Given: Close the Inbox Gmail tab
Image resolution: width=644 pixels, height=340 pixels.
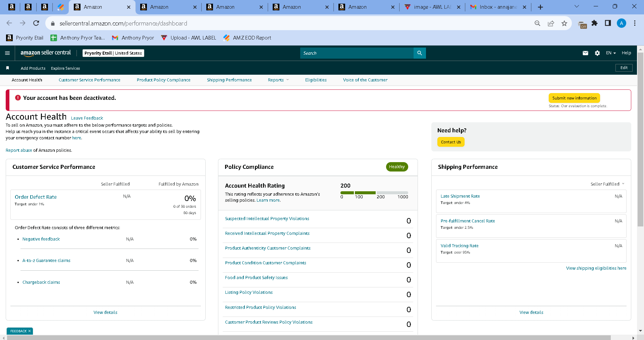Looking at the screenshot, I should pos(525,7).
